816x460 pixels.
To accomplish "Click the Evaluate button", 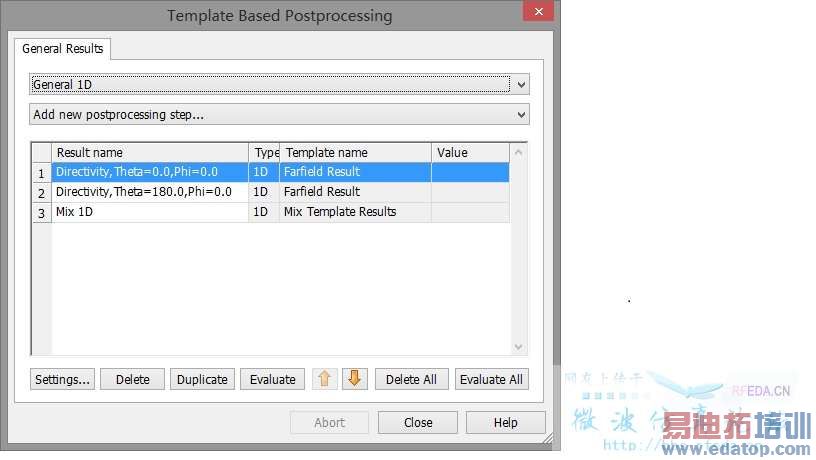I will pos(272,380).
